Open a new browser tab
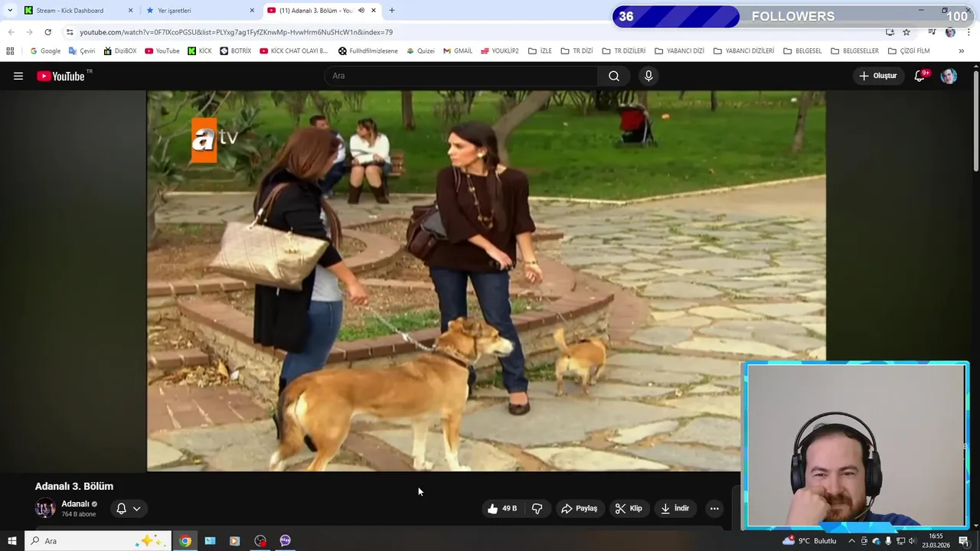980x551 pixels. coord(392,11)
